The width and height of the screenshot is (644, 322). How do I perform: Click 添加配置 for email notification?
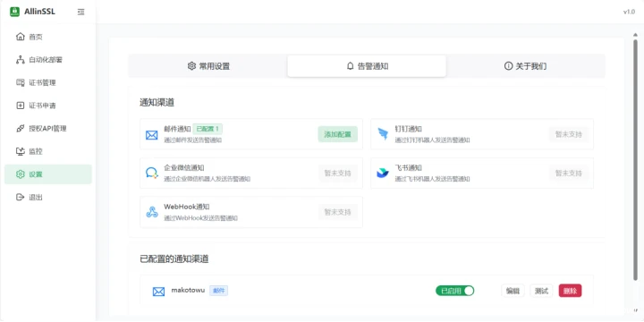337,134
